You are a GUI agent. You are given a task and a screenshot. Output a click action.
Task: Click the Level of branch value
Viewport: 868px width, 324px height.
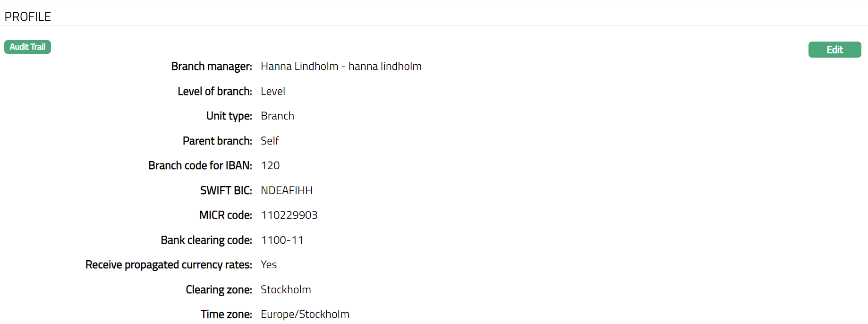coord(272,91)
